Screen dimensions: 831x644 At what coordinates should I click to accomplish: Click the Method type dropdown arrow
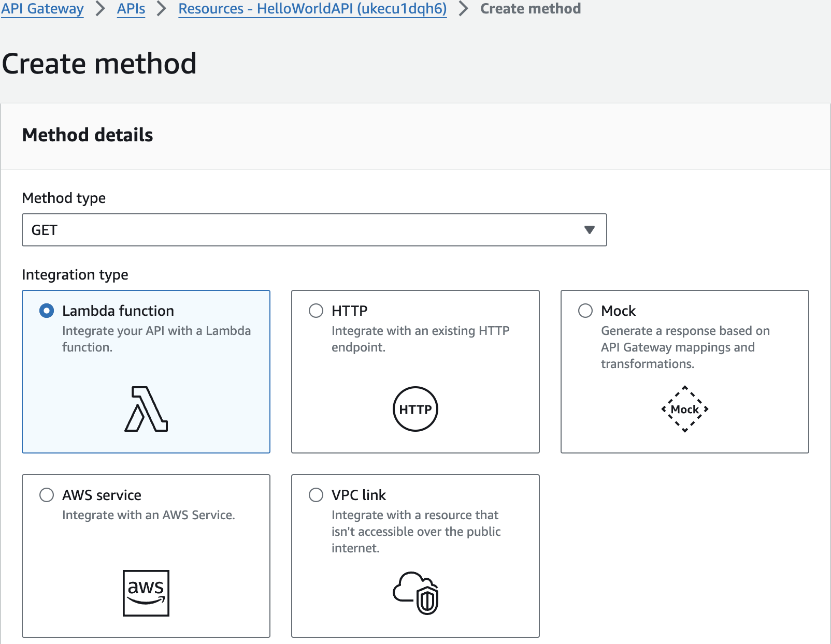click(x=590, y=230)
